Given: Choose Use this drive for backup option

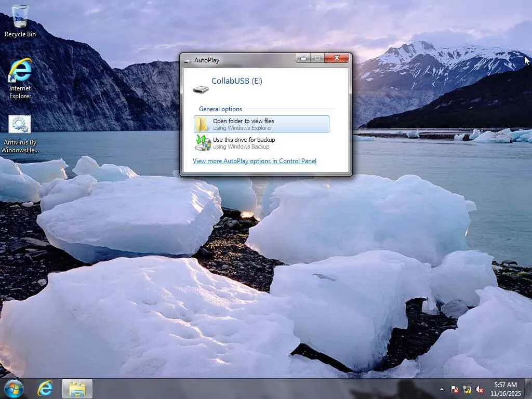Looking at the screenshot, I should point(261,143).
